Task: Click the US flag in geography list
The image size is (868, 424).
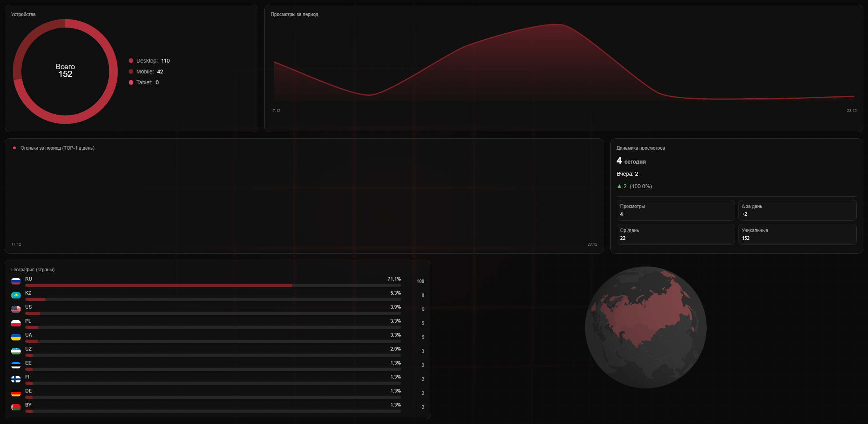Action: [x=16, y=309]
